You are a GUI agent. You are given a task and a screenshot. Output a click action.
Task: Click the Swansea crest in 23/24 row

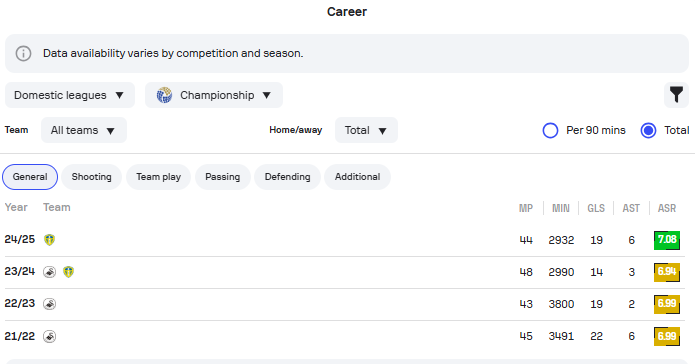click(x=50, y=272)
